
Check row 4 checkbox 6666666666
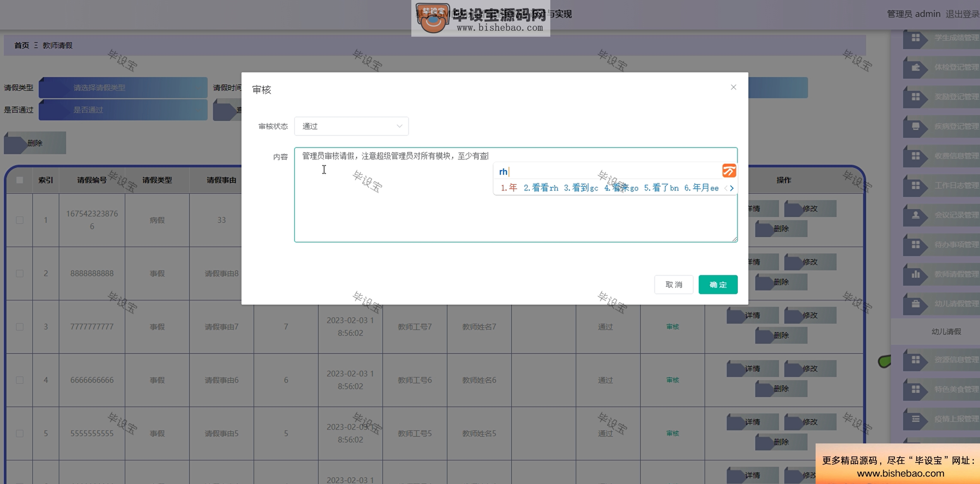(x=20, y=380)
